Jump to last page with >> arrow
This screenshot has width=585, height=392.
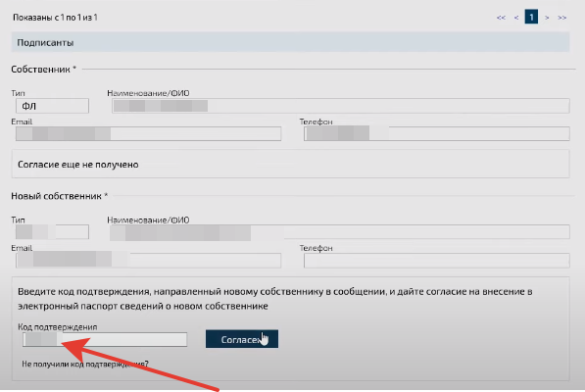point(561,18)
